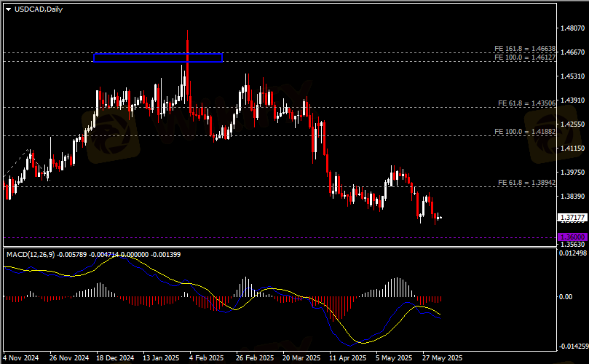Open the dropdown arrow beside USDCAD,Daily
Viewport: 589px width, 364px height.
[x=8, y=9]
